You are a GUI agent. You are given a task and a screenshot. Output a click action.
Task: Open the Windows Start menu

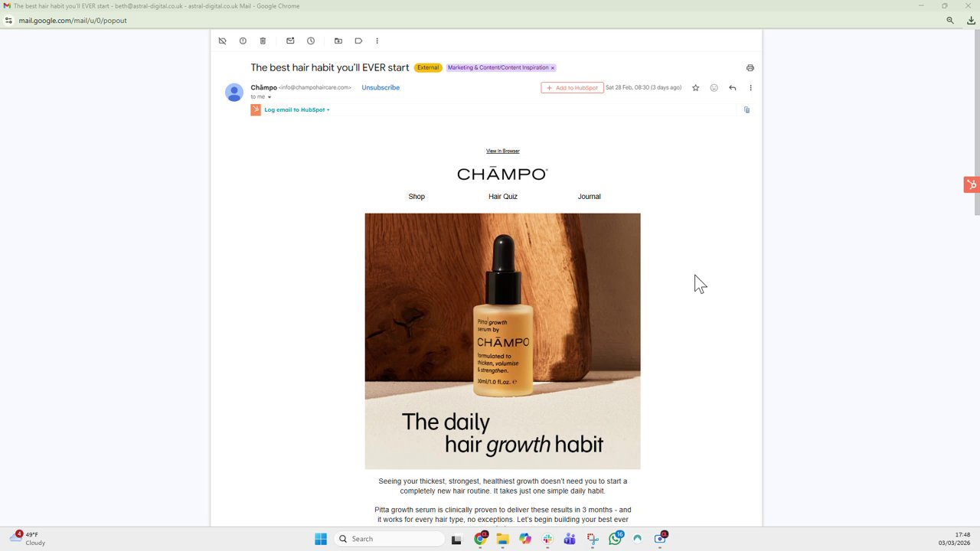point(321,539)
